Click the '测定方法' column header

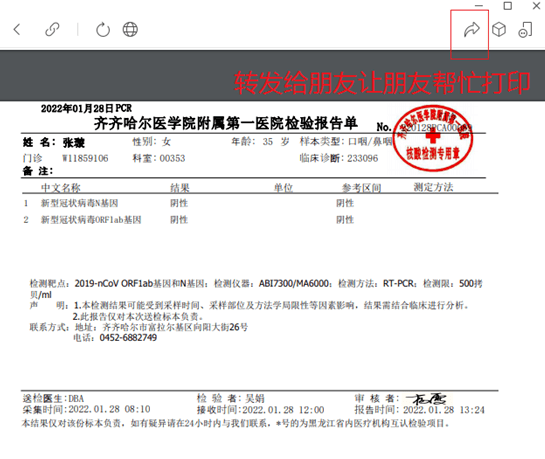(x=433, y=187)
